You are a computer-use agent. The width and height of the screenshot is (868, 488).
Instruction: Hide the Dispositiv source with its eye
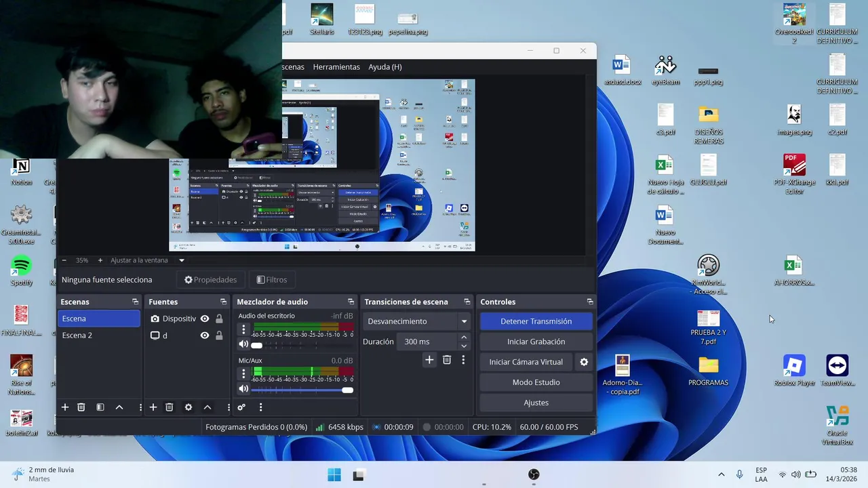(205, 319)
